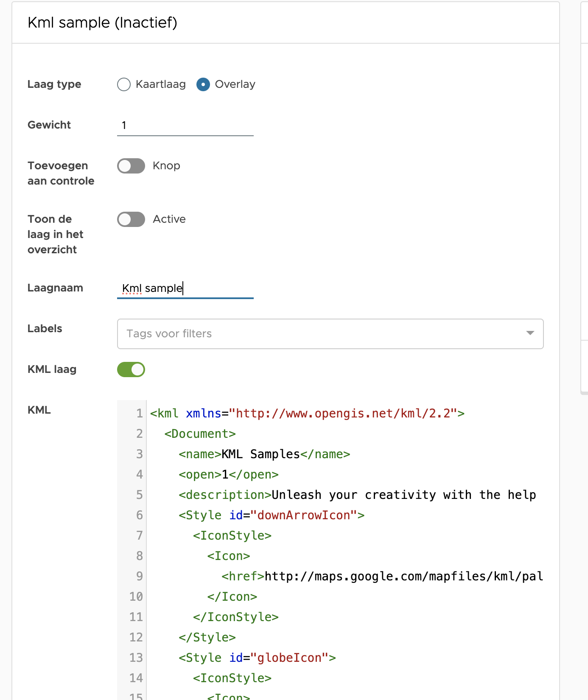The image size is (588, 700).
Task: Toggle the Knop switch
Action: 131,166
